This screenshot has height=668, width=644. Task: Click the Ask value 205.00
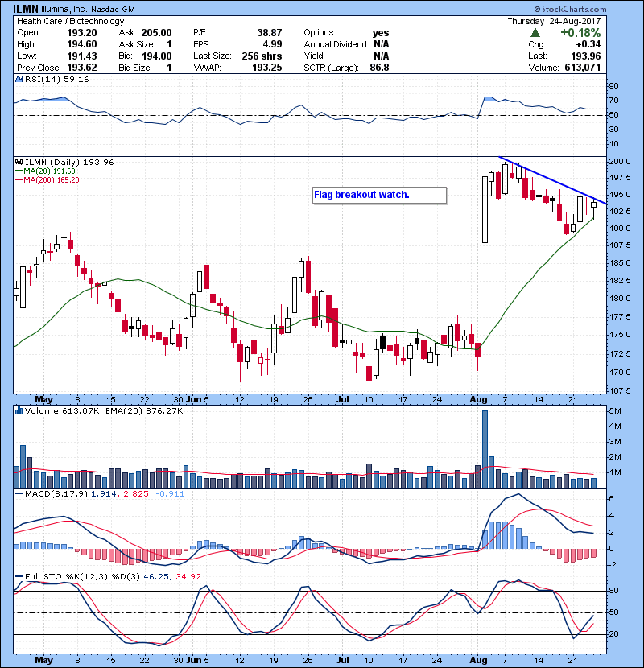tap(156, 33)
